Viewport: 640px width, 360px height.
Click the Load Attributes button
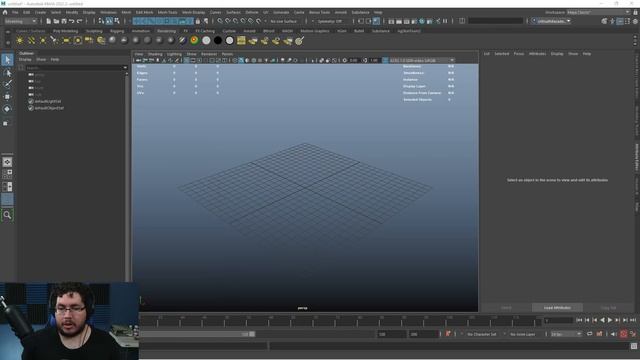557,308
